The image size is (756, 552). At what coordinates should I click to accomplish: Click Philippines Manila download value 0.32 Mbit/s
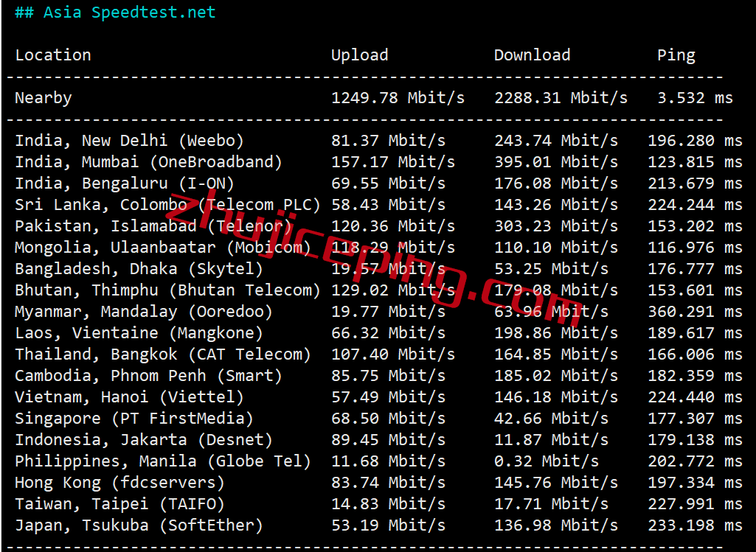547,461
